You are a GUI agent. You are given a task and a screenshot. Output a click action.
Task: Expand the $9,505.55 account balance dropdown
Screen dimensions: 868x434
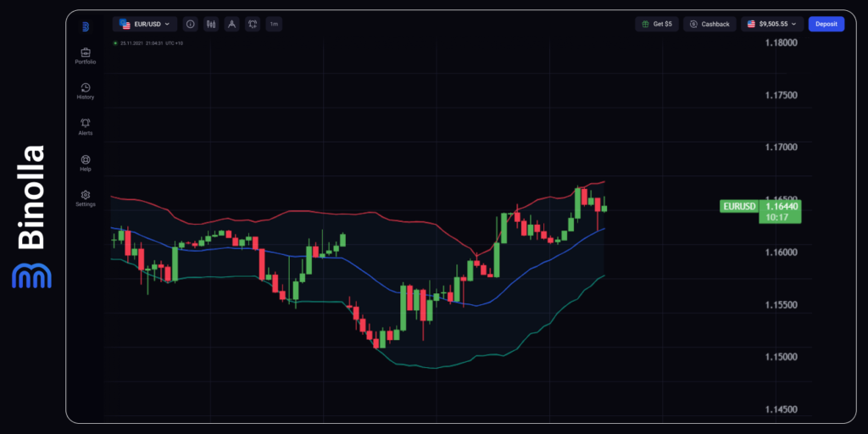pyautogui.click(x=772, y=24)
